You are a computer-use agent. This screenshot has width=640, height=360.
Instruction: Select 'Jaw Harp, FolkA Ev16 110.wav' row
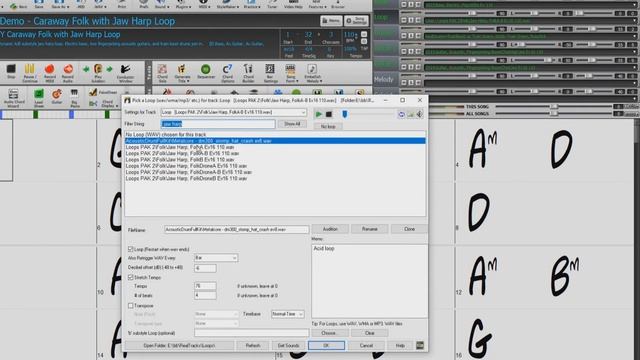275,147
